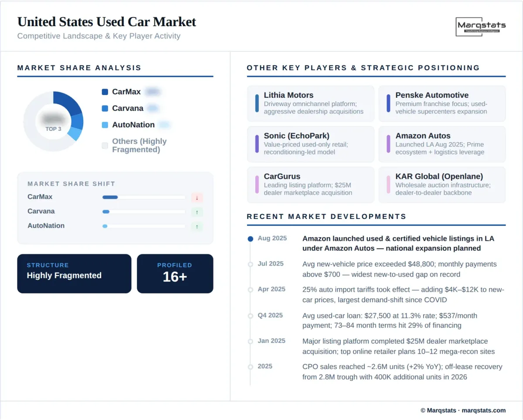523x420 pixels.
Task: Click the AutoNation up arrow indicator
Action: point(197,226)
